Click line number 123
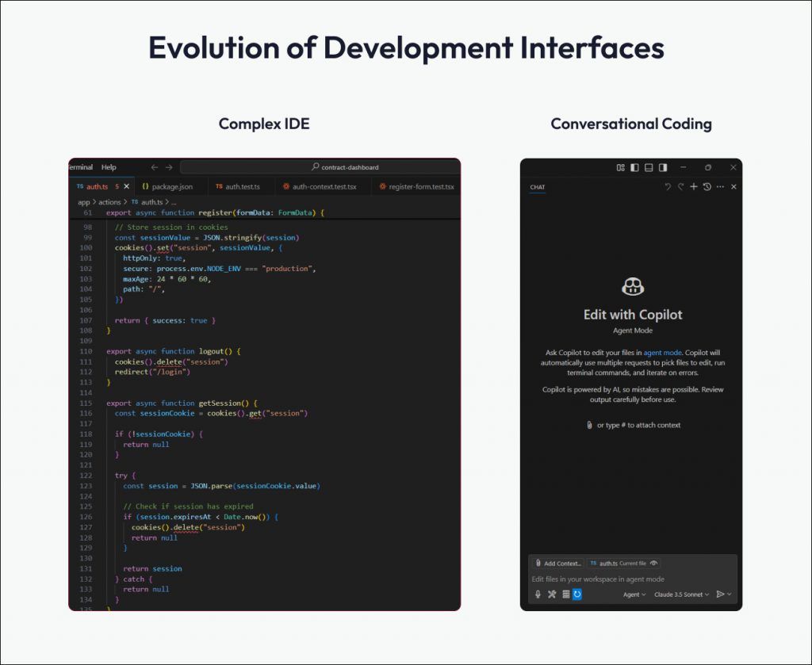The width and height of the screenshot is (812, 665). (x=86, y=486)
